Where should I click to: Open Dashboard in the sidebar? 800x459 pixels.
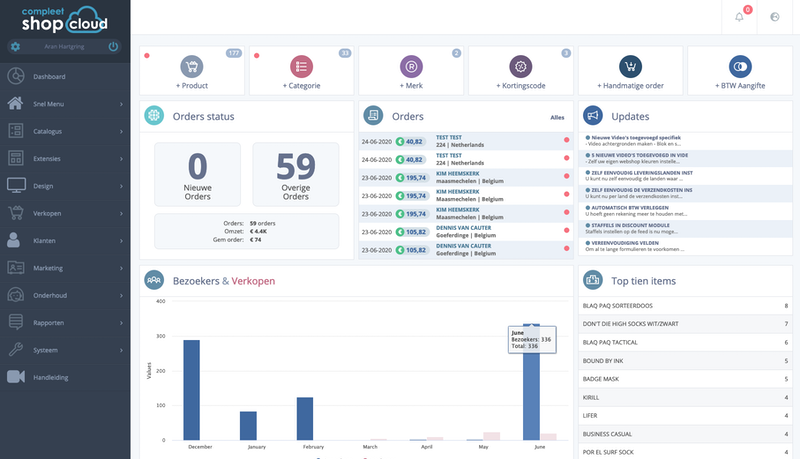pyautogui.click(x=50, y=77)
